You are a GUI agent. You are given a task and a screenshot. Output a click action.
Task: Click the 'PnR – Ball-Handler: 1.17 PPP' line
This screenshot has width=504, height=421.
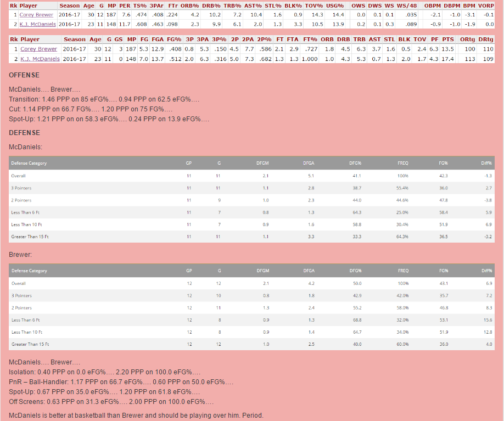(x=121, y=382)
